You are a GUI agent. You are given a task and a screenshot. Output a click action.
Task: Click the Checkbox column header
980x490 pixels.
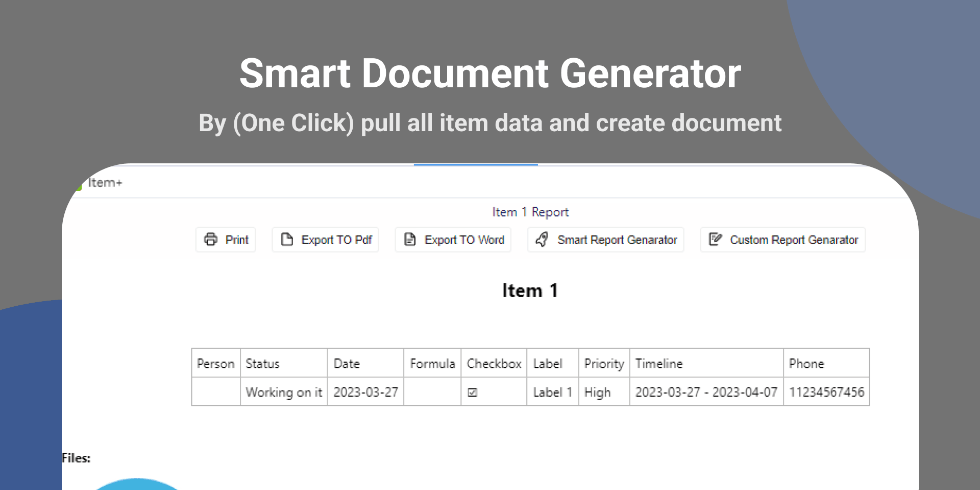pos(494,363)
